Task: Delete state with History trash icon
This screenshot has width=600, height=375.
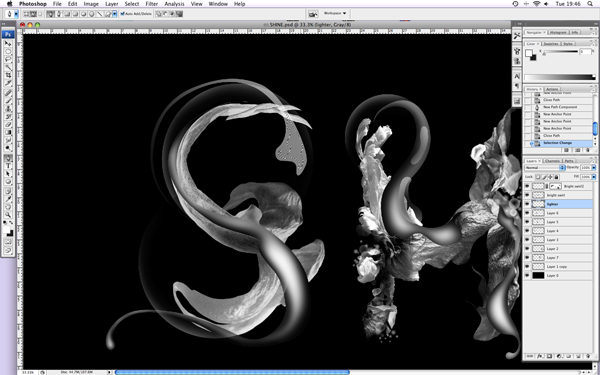Action: pyautogui.click(x=587, y=150)
